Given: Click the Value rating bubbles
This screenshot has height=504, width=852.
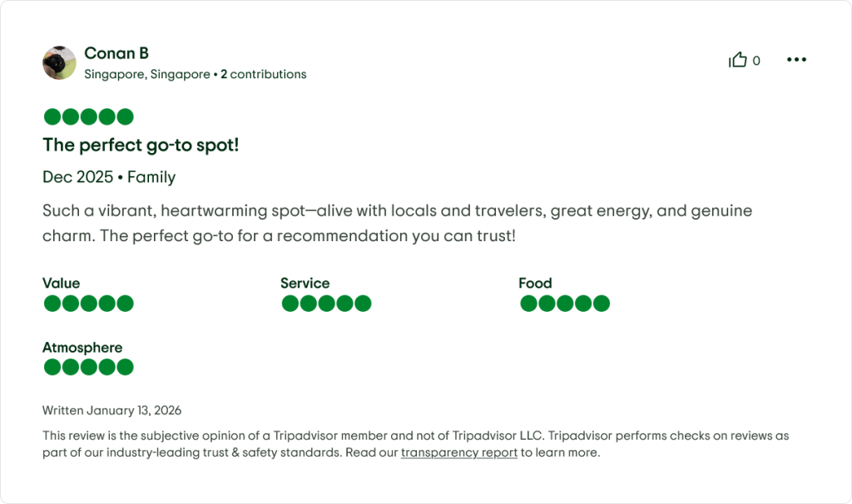Looking at the screenshot, I should (x=88, y=304).
